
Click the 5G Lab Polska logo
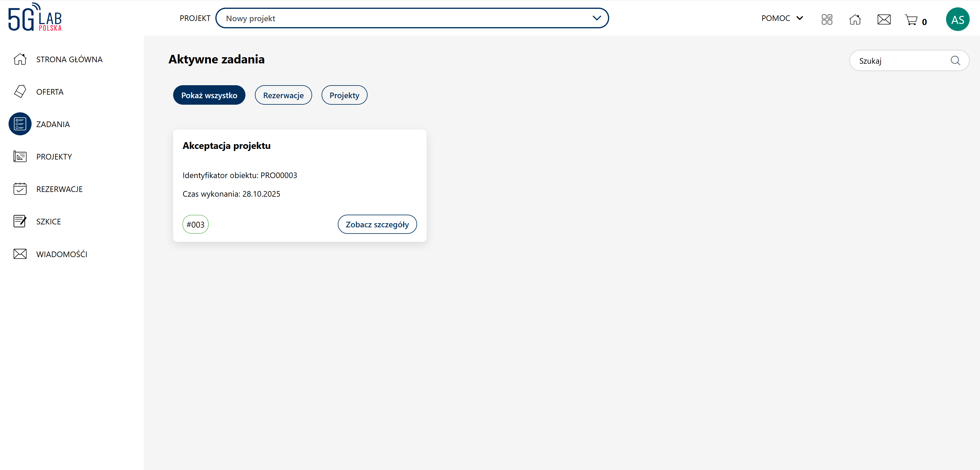pos(35,17)
